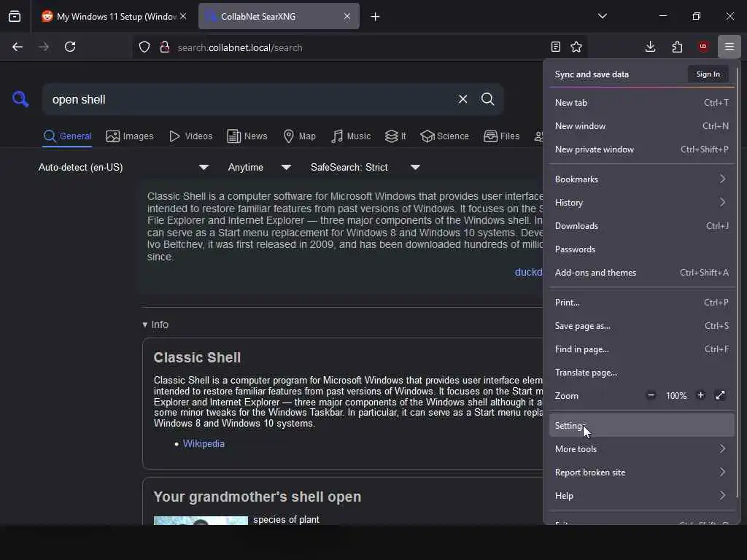Switch to the Videos category

coord(190,136)
